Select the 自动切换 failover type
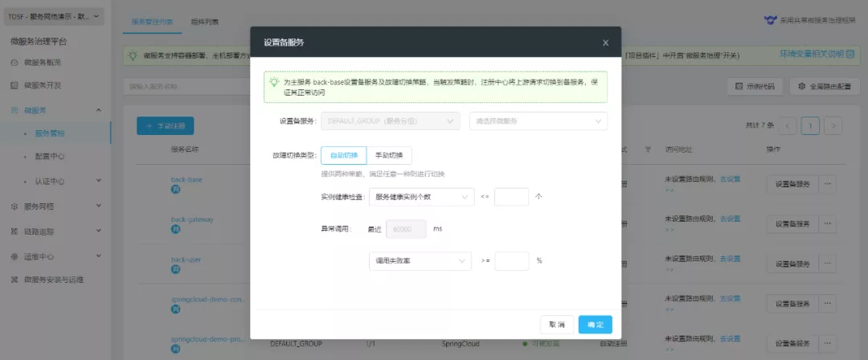The image size is (868, 360). 344,155
